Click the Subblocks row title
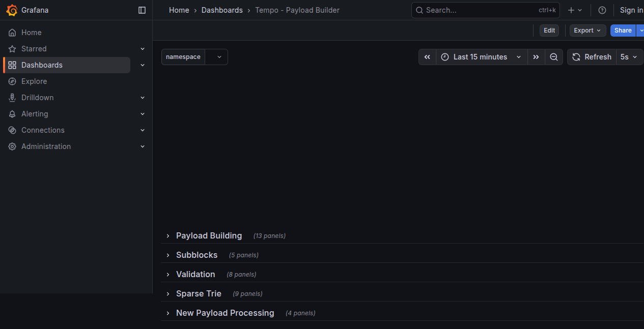This screenshot has height=329, width=644. coord(197,255)
